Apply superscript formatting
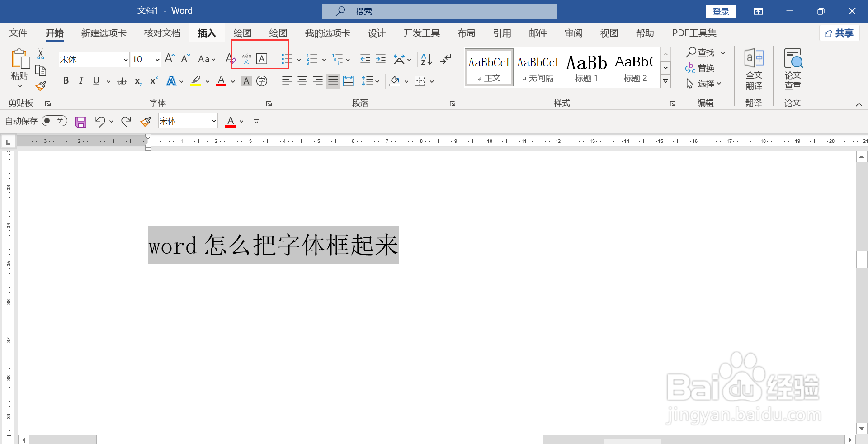 154,80
